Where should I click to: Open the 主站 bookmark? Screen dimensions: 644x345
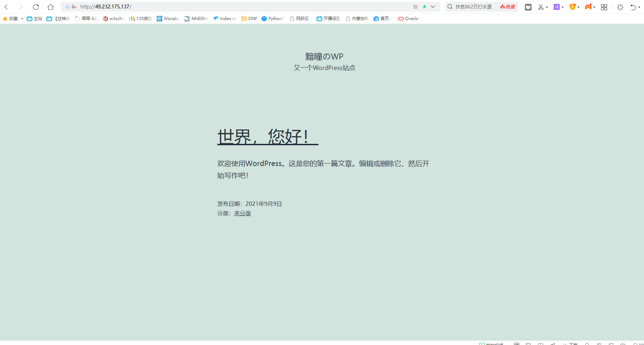tap(34, 19)
